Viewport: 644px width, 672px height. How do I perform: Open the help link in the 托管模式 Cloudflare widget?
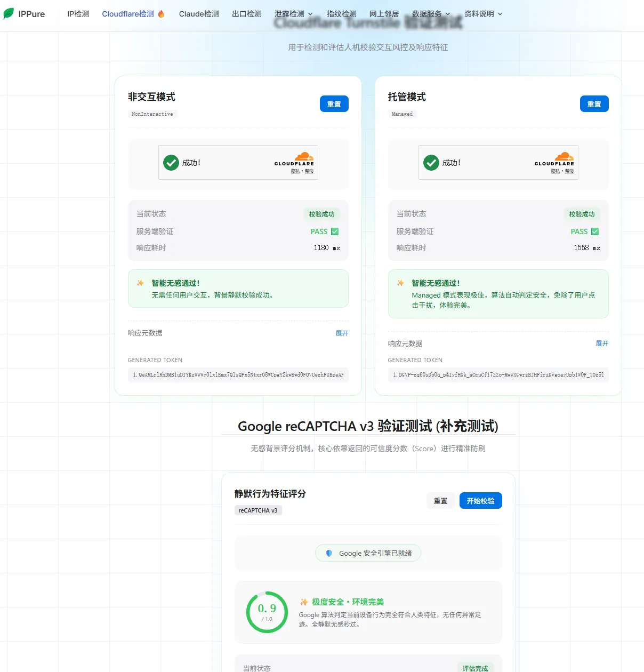point(569,171)
